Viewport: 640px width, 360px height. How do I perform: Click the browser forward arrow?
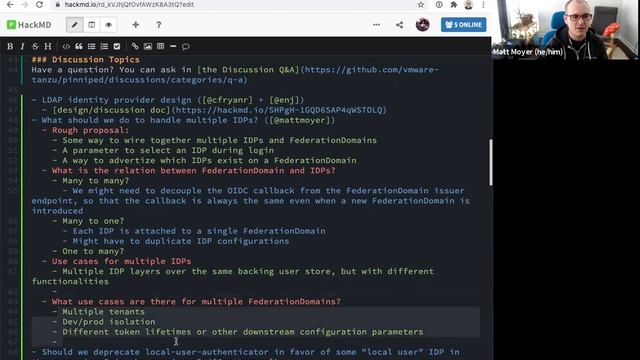tap(24, 4)
